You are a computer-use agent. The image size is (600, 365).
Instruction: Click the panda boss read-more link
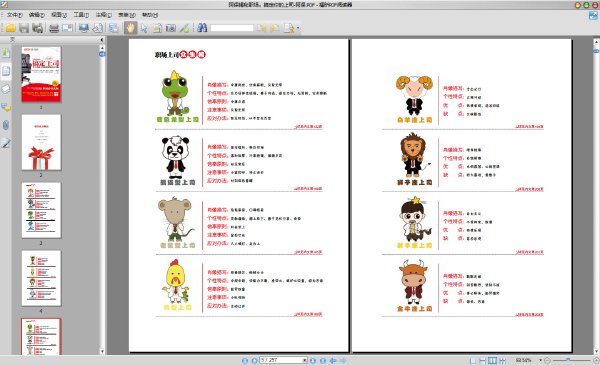[308, 189]
